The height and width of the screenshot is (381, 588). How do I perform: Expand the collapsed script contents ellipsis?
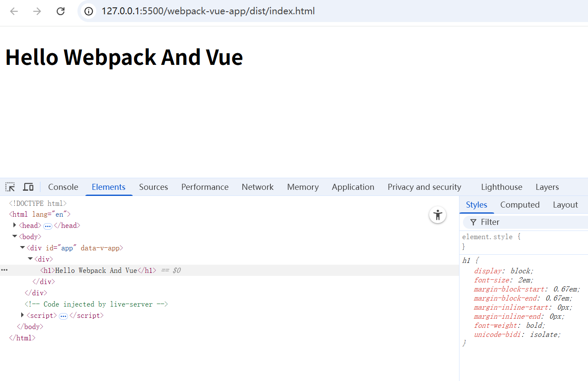tap(63, 316)
